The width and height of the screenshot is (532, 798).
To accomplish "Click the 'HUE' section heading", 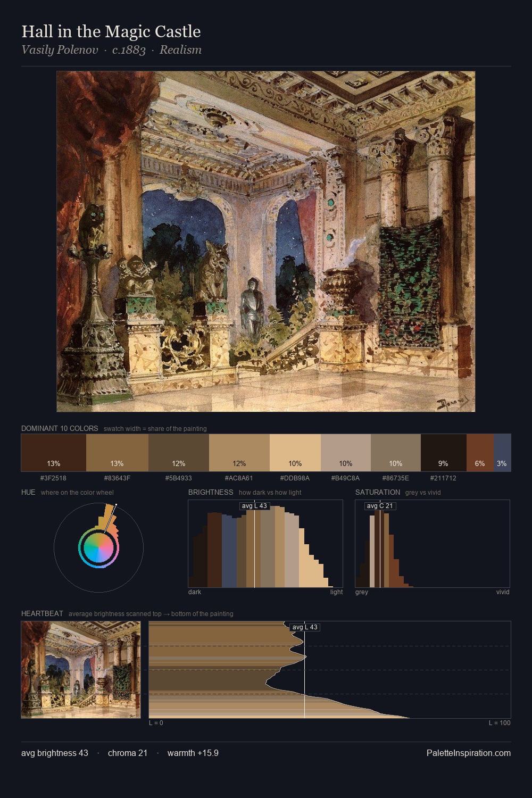I will (28, 492).
